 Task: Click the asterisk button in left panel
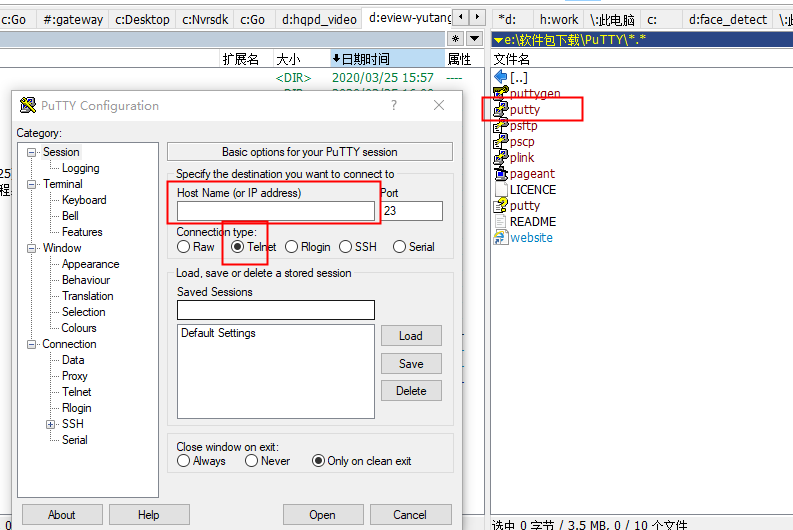[455, 39]
